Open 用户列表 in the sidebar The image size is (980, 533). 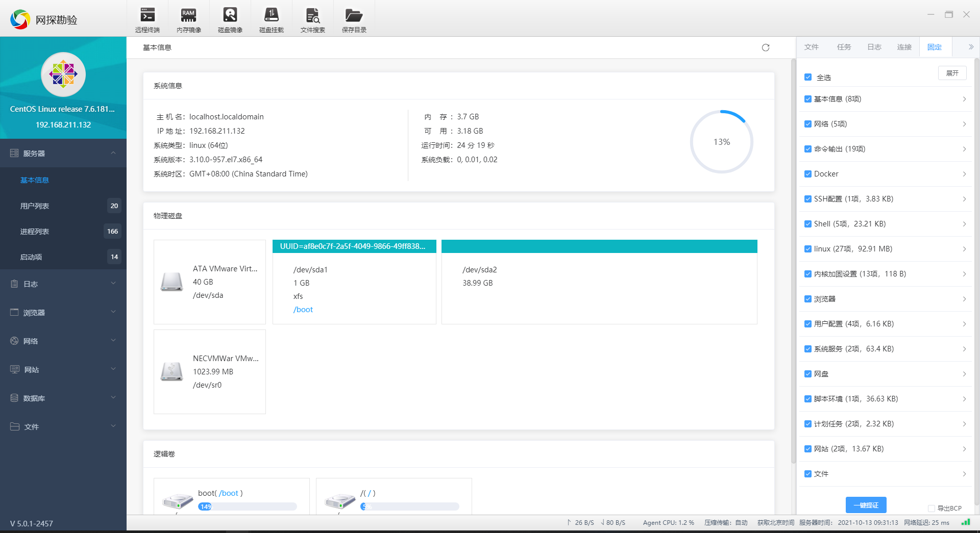(x=63, y=206)
